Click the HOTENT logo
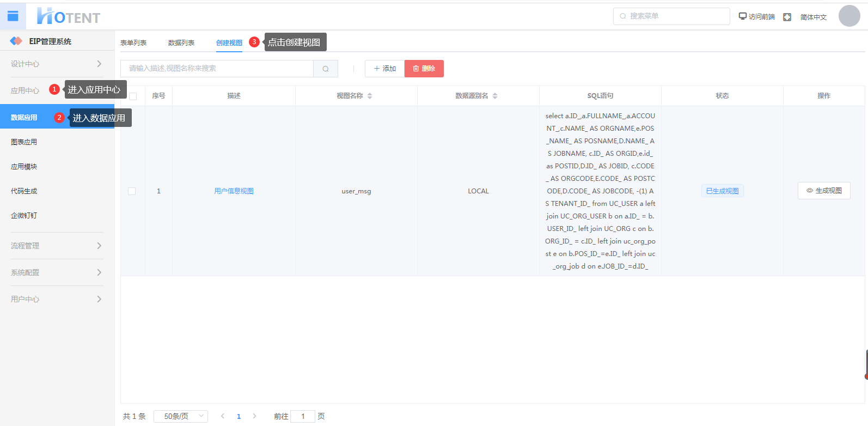868x426 pixels. pyautogui.click(x=68, y=16)
